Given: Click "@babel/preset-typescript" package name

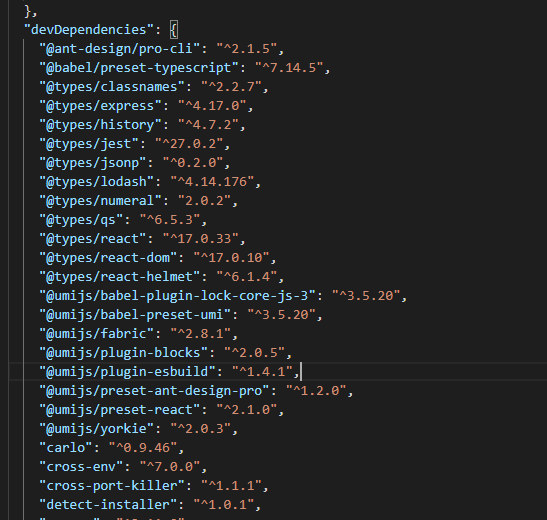Looking at the screenshot, I should coord(138,68).
